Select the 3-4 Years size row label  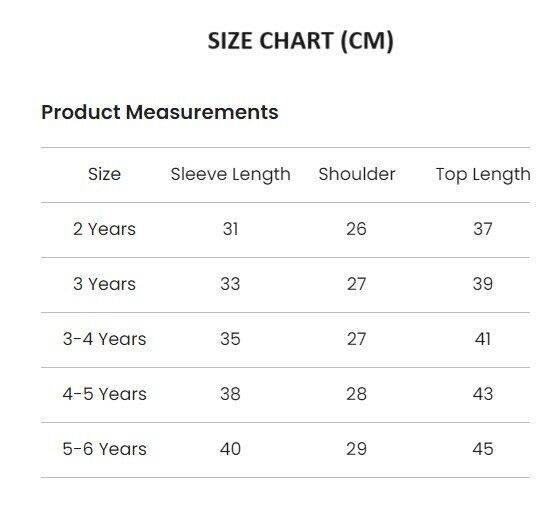(x=104, y=339)
